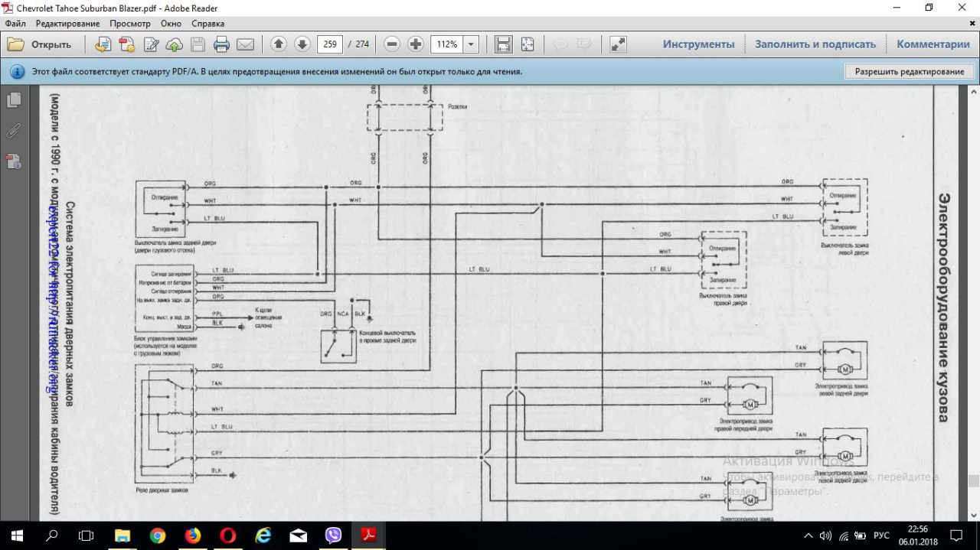The width and height of the screenshot is (980, 550).
Task: Open the Заполнить и подписать pane
Action: [815, 44]
